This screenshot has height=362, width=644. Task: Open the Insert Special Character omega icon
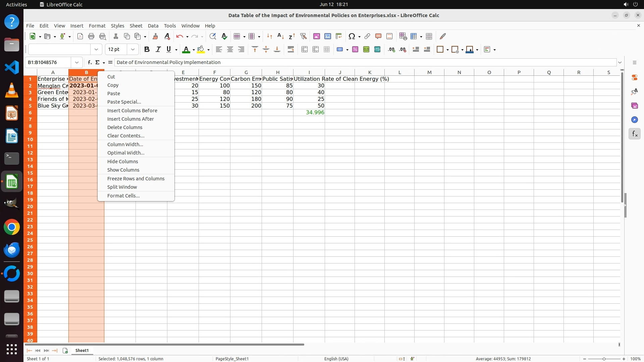click(352, 36)
